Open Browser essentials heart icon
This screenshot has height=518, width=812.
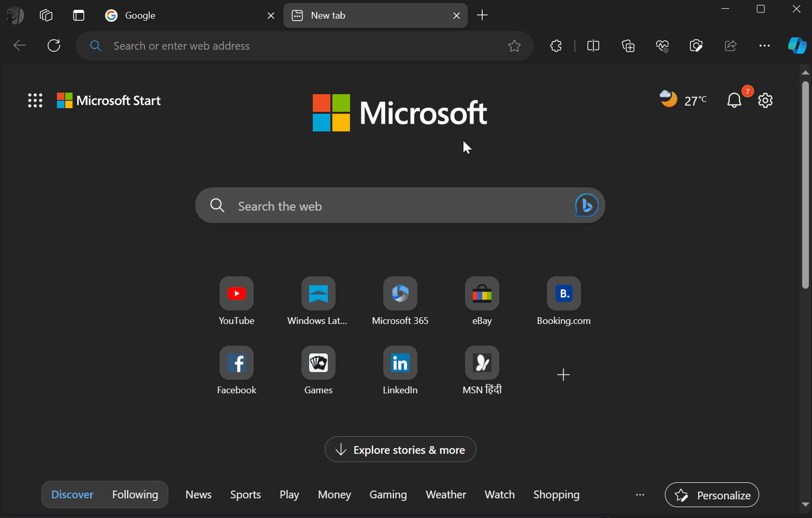[x=662, y=46]
